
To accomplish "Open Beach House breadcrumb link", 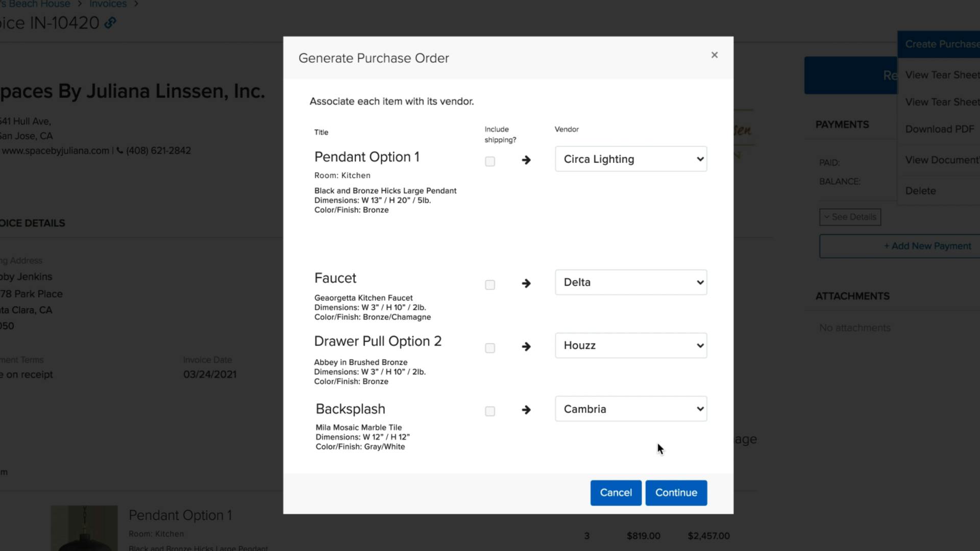I will pos(35,4).
